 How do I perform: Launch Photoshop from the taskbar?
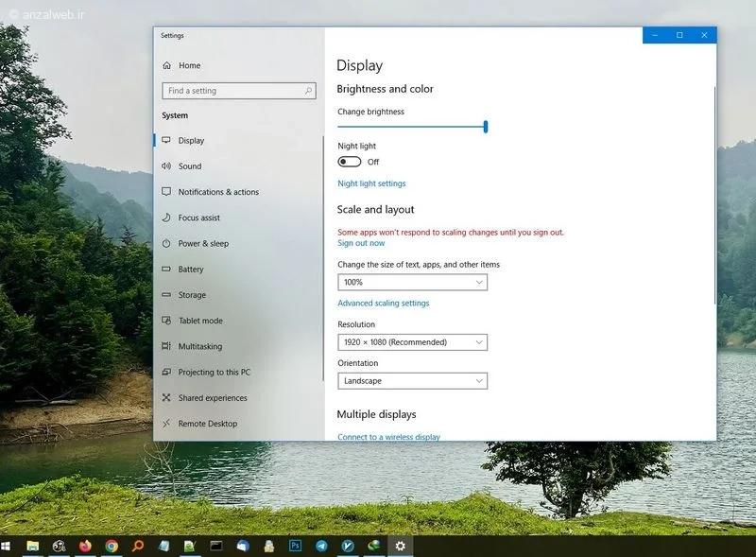click(295, 546)
